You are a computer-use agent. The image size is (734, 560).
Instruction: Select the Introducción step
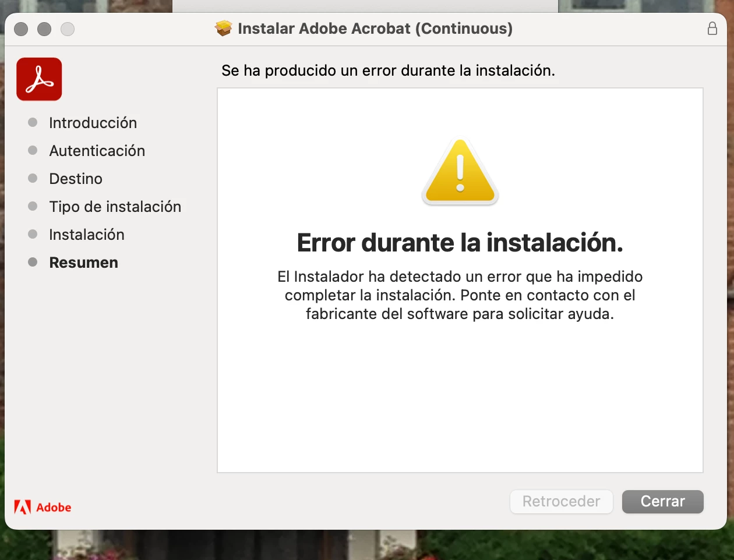[x=93, y=123]
